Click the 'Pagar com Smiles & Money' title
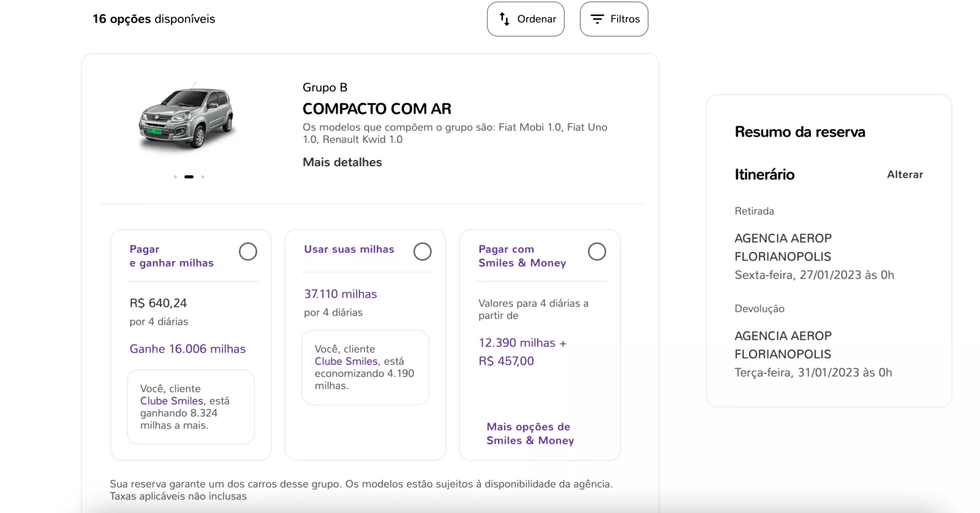Screen dimensions: 980x513 [x=522, y=256]
